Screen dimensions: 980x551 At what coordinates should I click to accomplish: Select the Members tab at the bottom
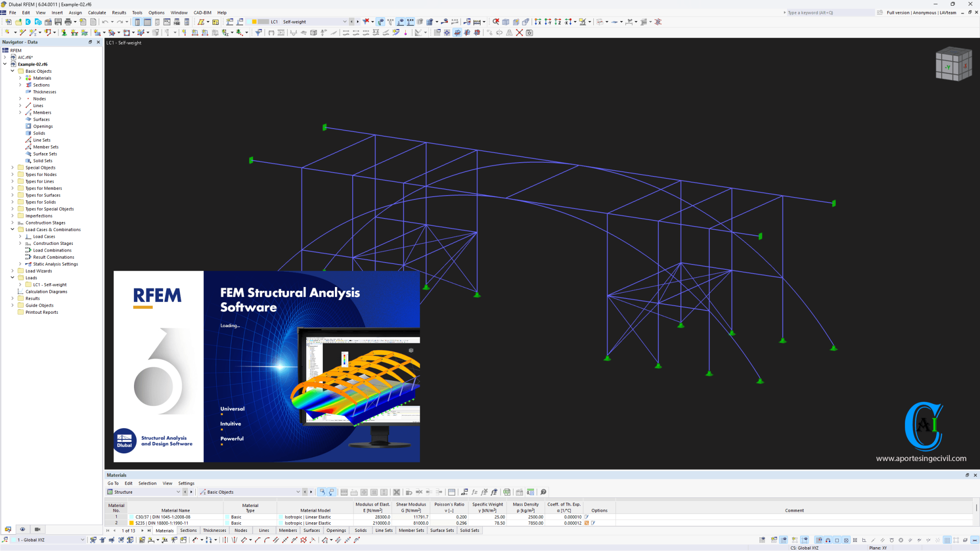coord(288,530)
